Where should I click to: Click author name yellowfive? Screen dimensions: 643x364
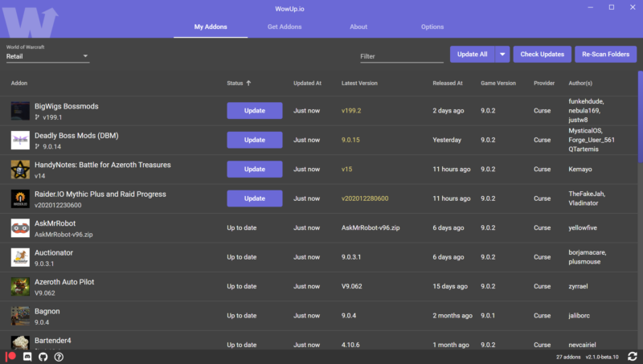point(582,228)
